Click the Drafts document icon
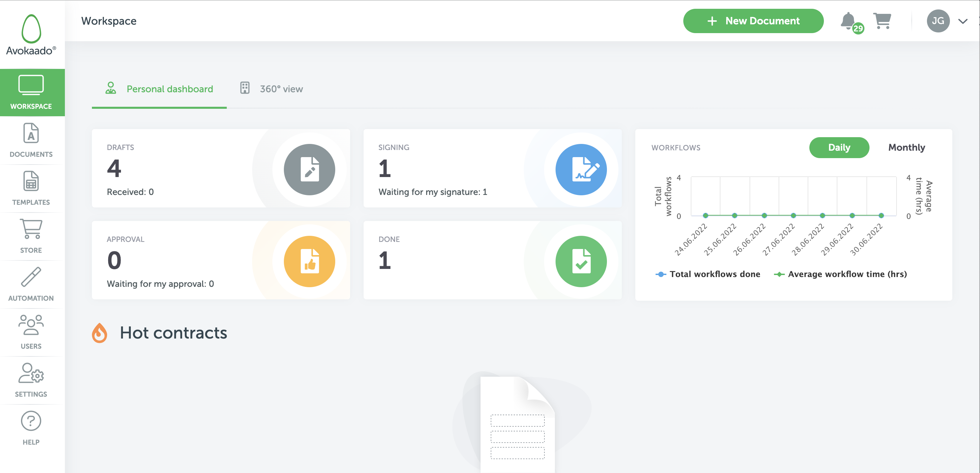The image size is (980, 473). point(308,170)
